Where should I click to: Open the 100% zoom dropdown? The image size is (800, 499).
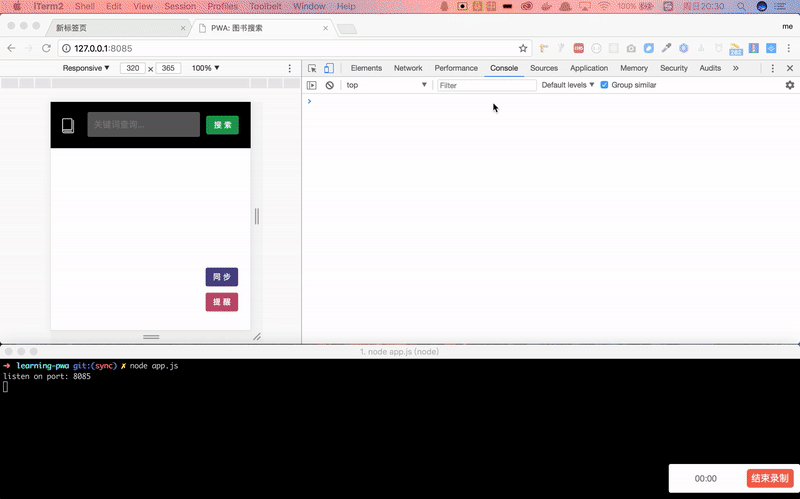[x=205, y=68]
